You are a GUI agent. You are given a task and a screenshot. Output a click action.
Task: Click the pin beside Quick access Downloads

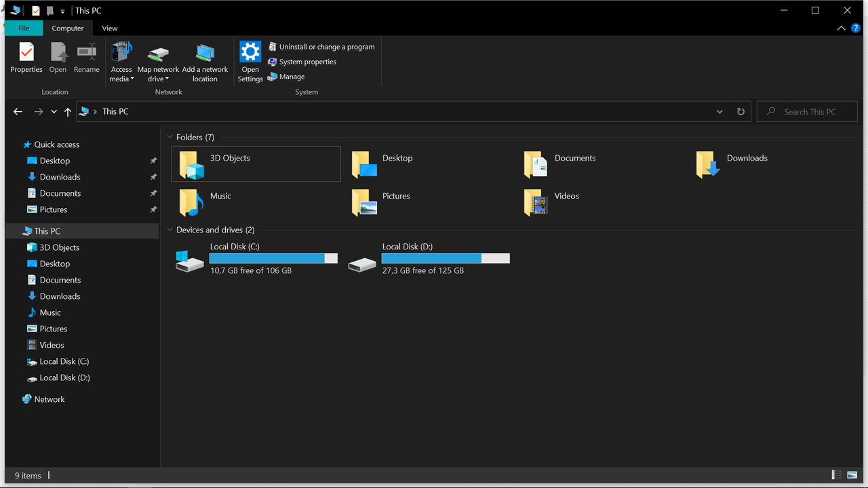coord(153,177)
